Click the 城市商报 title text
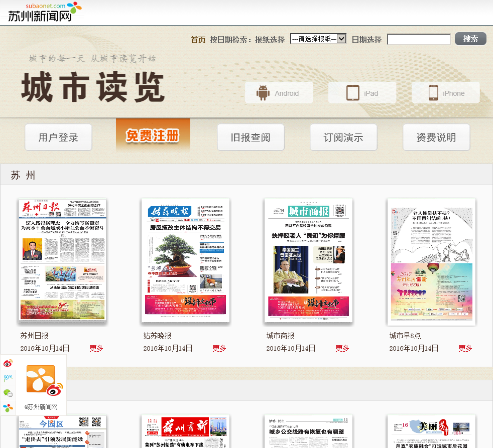493x448 pixels. pos(280,336)
